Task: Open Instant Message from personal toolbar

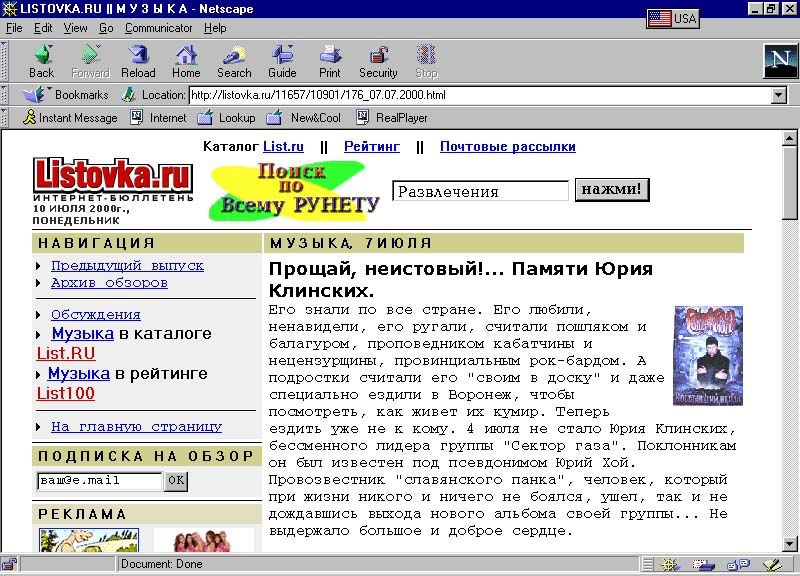Action: pos(70,118)
